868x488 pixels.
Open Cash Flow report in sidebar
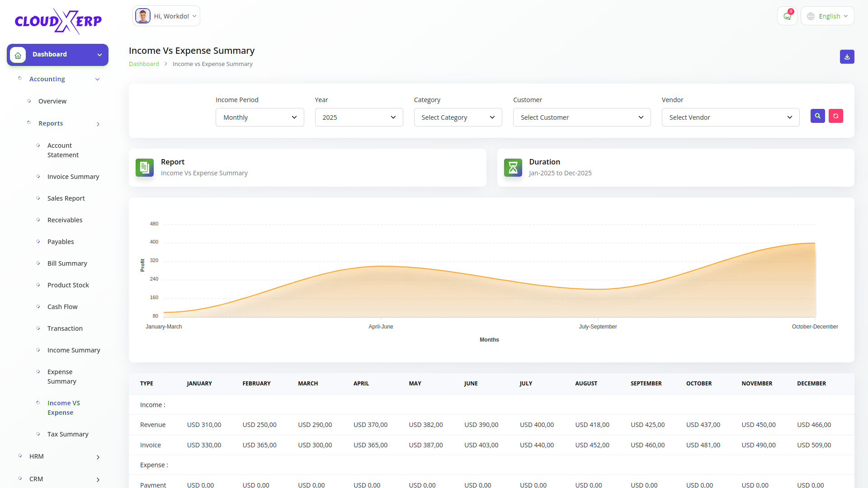tap(62, 307)
